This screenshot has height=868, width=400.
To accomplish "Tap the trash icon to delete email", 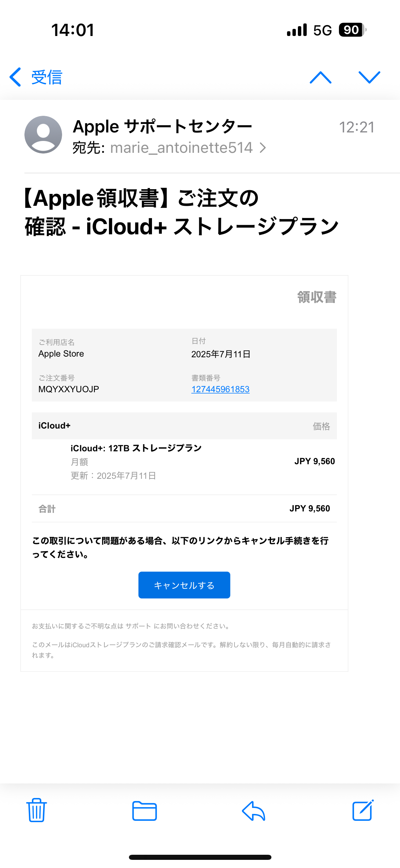I will [36, 810].
